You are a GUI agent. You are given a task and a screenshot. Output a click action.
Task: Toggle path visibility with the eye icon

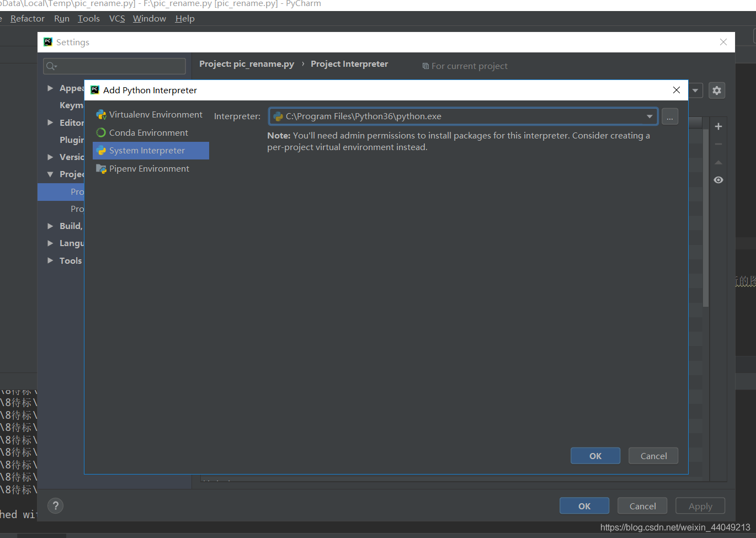click(x=718, y=179)
